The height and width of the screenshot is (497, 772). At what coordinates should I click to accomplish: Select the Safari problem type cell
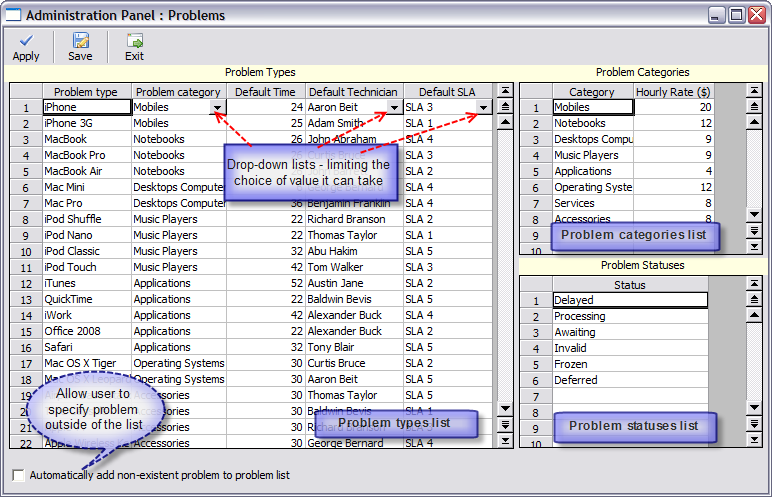pyautogui.click(x=87, y=347)
